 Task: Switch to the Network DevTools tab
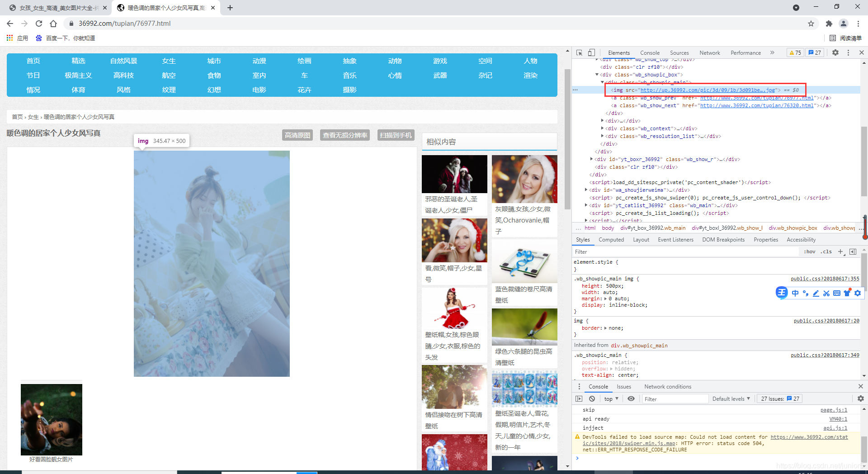(x=709, y=53)
